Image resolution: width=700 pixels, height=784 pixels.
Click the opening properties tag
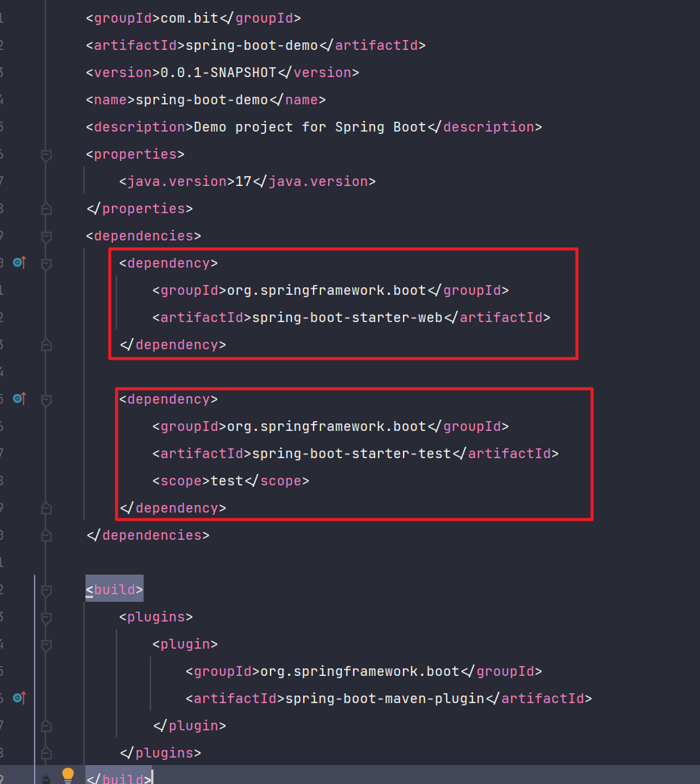tap(135, 154)
